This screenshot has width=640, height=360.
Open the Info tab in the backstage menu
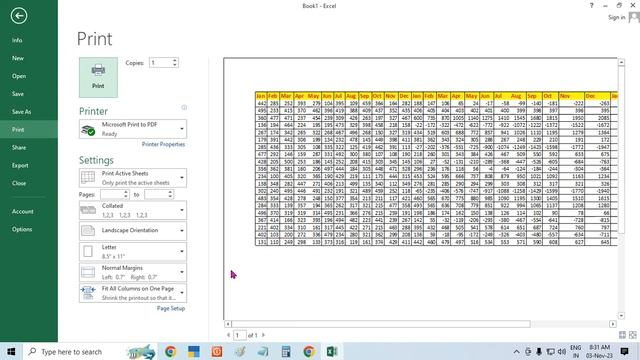point(17,40)
